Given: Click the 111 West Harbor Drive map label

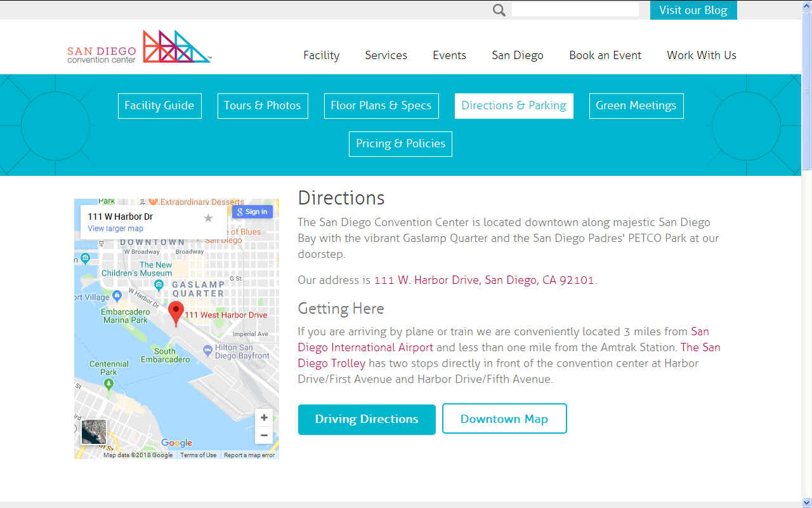Looking at the screenshot, I should 226,315.
